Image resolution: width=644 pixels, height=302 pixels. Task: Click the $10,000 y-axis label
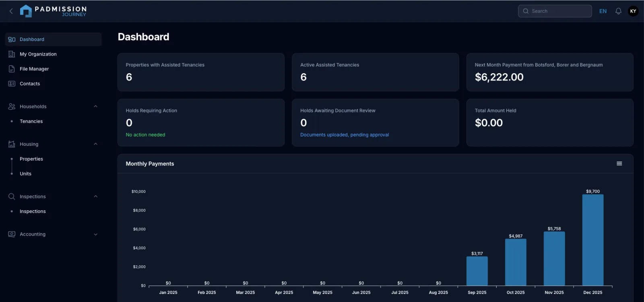click(138, 192)
